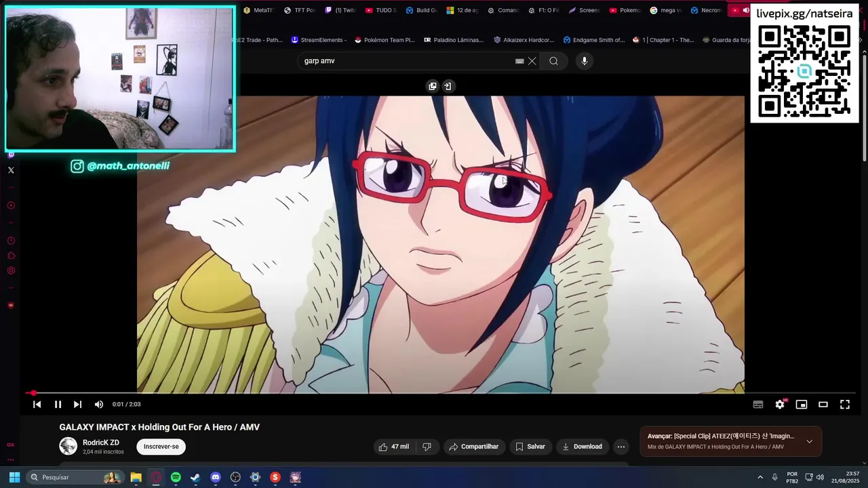Open the 1 | Chapter 1 - The... bookmark
868x488 pixels.
(x=663, y=40)
